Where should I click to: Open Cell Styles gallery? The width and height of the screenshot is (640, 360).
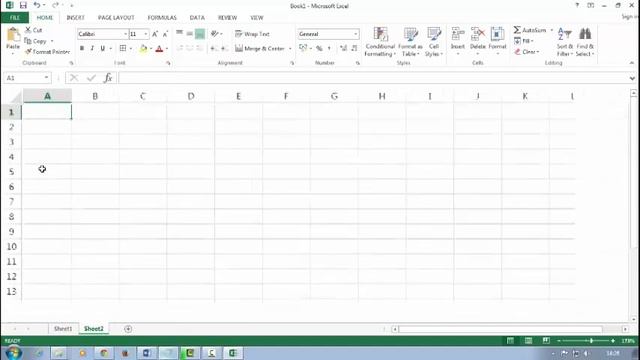[x=434, y=42]
